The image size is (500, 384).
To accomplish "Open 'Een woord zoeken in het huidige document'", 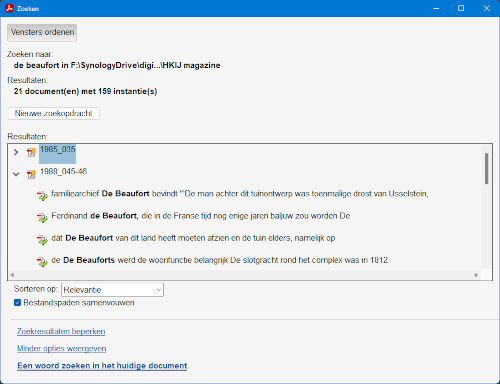I will 102,366.
